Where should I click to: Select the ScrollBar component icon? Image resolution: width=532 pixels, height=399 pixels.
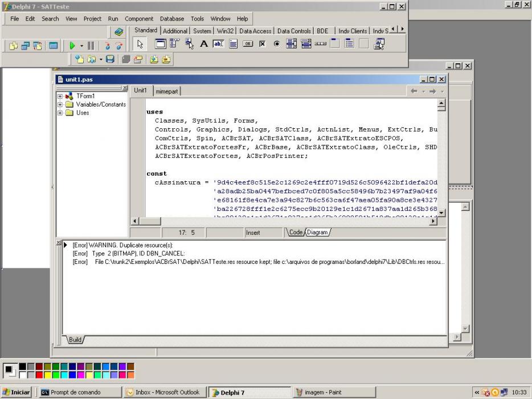(321, 43)
